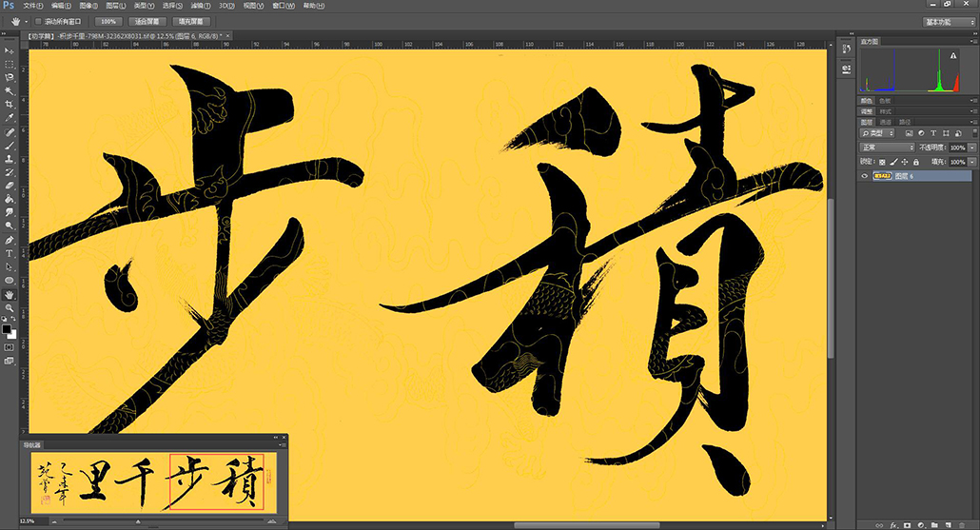980x530 pixels.
Task: Switch to the 色板 tab
Action: (x=884, y=101)
